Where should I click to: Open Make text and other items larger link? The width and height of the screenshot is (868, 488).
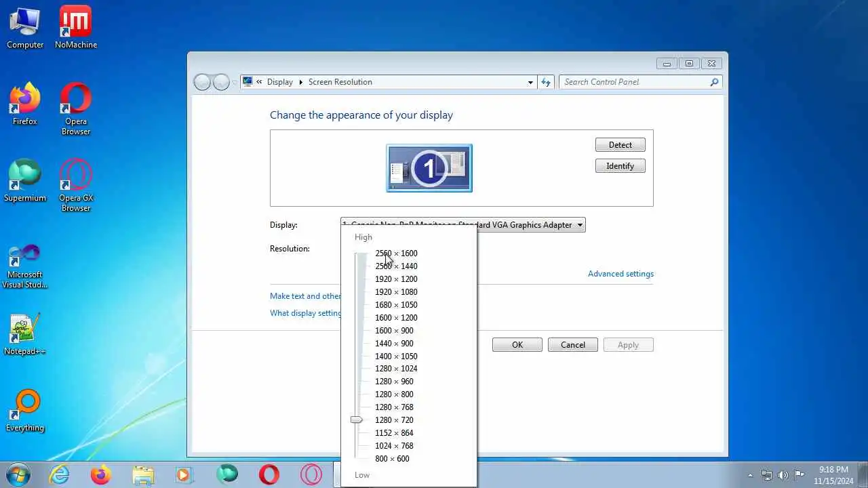pos(305,296)
